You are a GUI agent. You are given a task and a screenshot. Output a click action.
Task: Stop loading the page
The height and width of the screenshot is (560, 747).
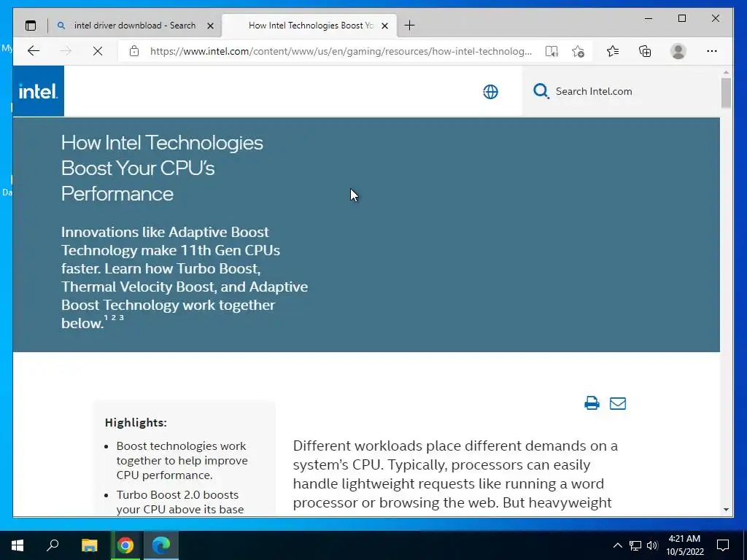coord(98,51)
